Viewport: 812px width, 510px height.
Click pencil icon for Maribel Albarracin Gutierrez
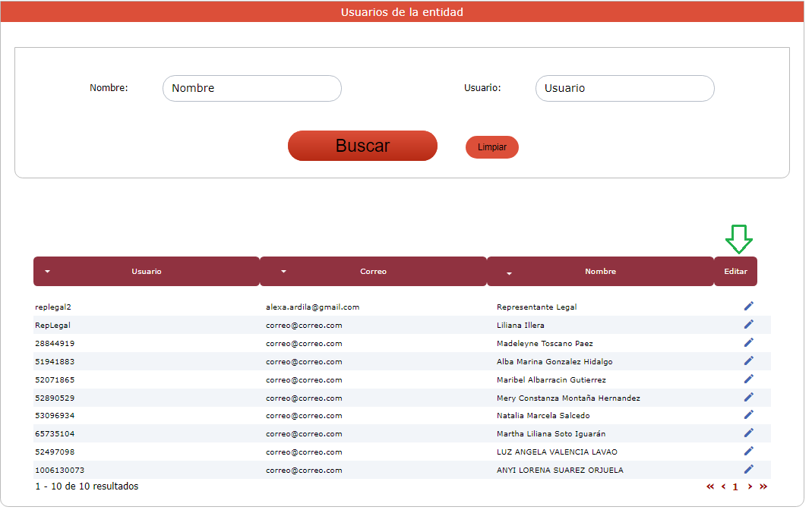(748, 379)
